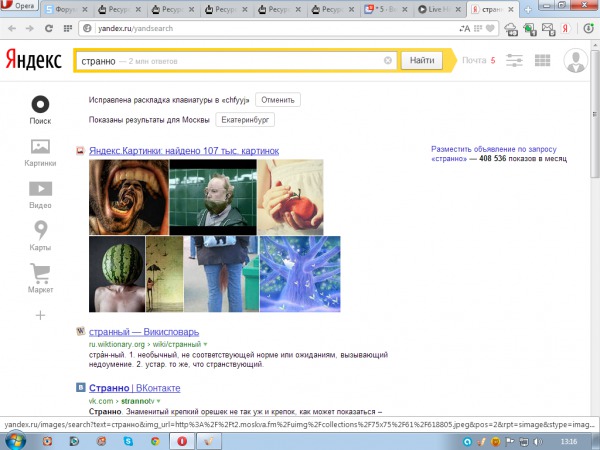Click the page vertical scrollbar thumb
The image size is (600, 450).
pyautogui.click(x=595, y=115)
